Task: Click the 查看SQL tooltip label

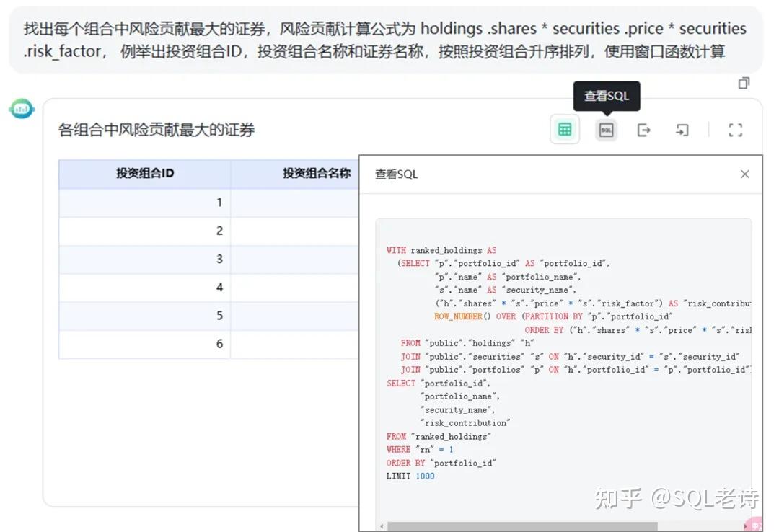Action: point(607,95)
